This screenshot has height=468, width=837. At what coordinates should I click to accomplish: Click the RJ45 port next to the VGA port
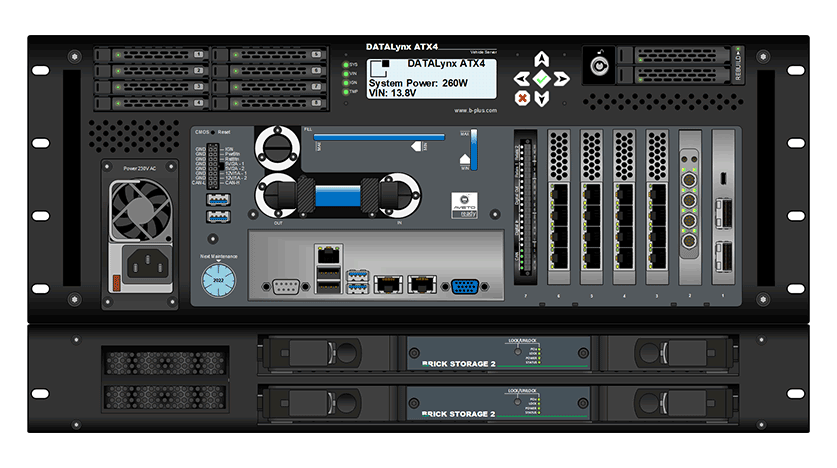click(422, 284)
